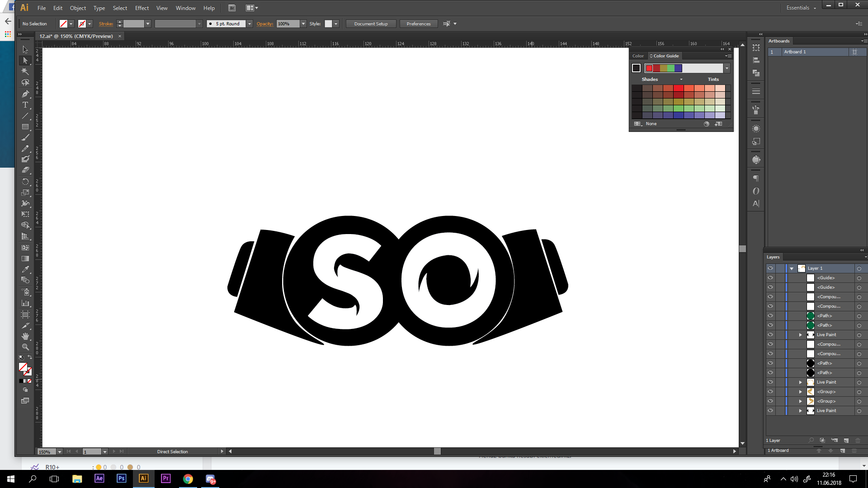Select the Scale tool
The width and height of the screenshot is (868, 488).
click(25, 192)
